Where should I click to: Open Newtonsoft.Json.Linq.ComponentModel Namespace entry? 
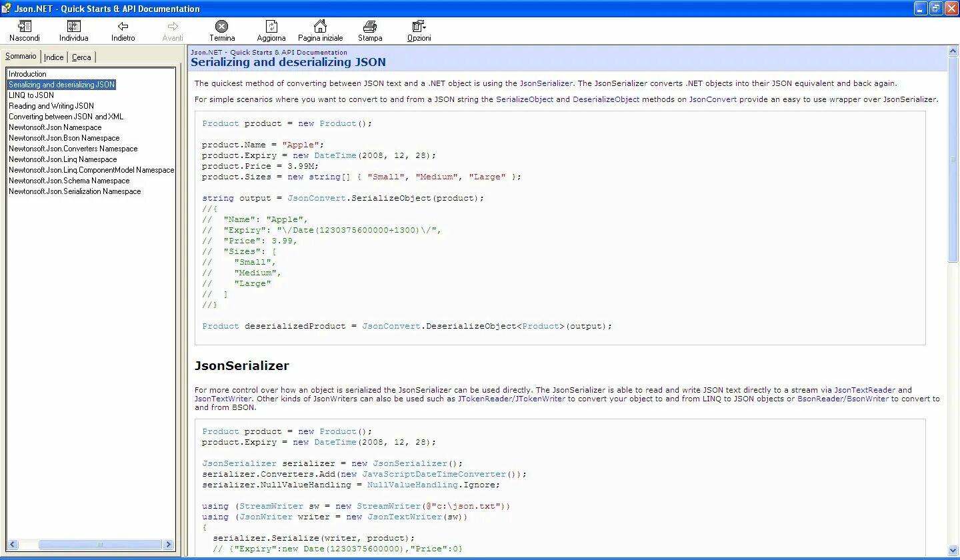(x=91, y=170)
